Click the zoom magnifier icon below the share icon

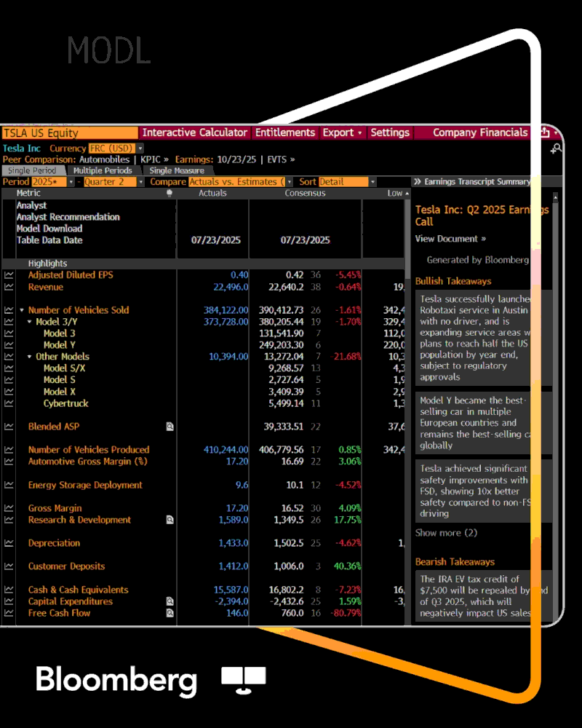(x=556, y=149)
